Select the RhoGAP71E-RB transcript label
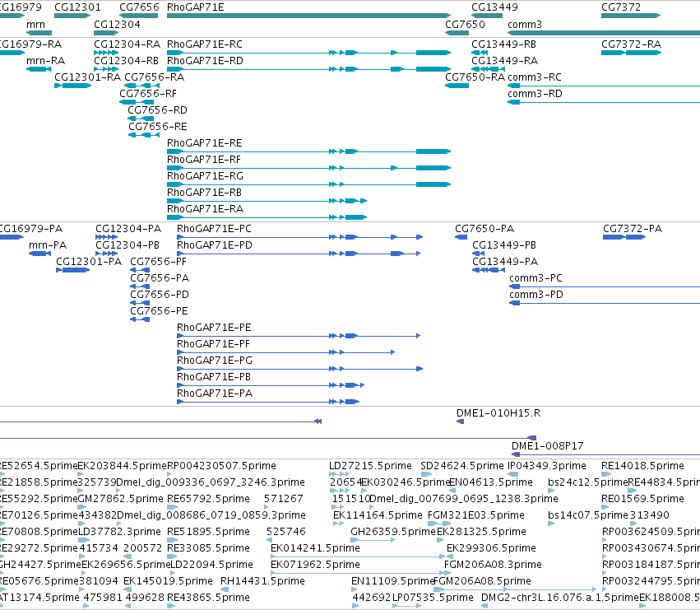 [204, 193]
